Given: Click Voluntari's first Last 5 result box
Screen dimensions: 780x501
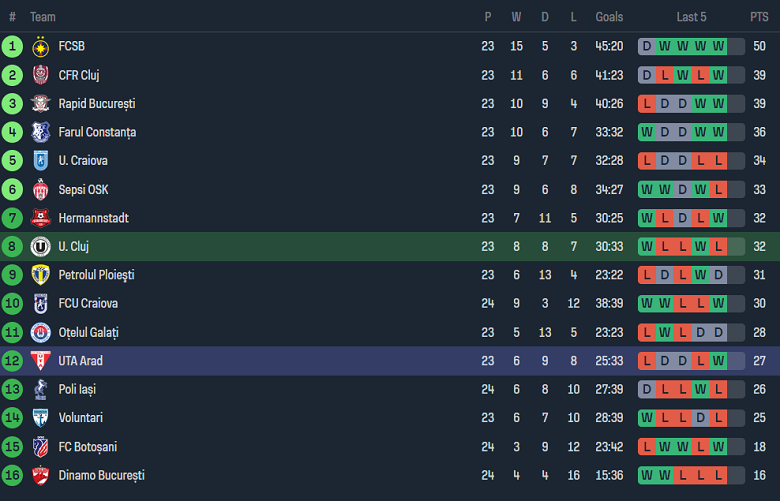Looking at the screenshot, I should pyautogui.click(x=646, y=418).
